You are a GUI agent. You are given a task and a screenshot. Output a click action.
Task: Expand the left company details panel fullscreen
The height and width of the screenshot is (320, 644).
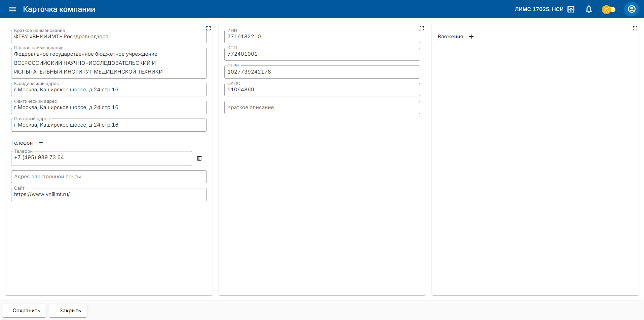coord(209,28)
